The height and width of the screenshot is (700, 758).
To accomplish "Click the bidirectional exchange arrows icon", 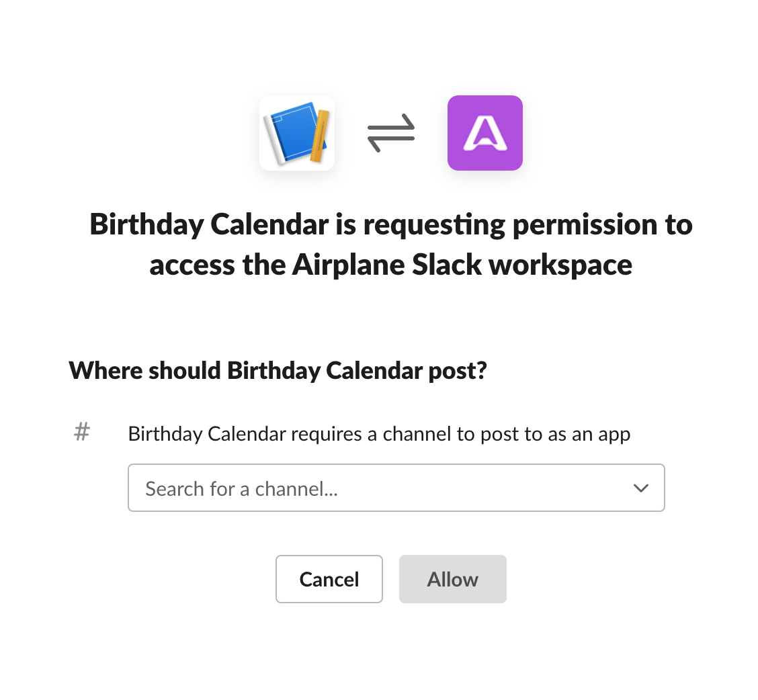I will pyautogui.click(x=391, y=133).
